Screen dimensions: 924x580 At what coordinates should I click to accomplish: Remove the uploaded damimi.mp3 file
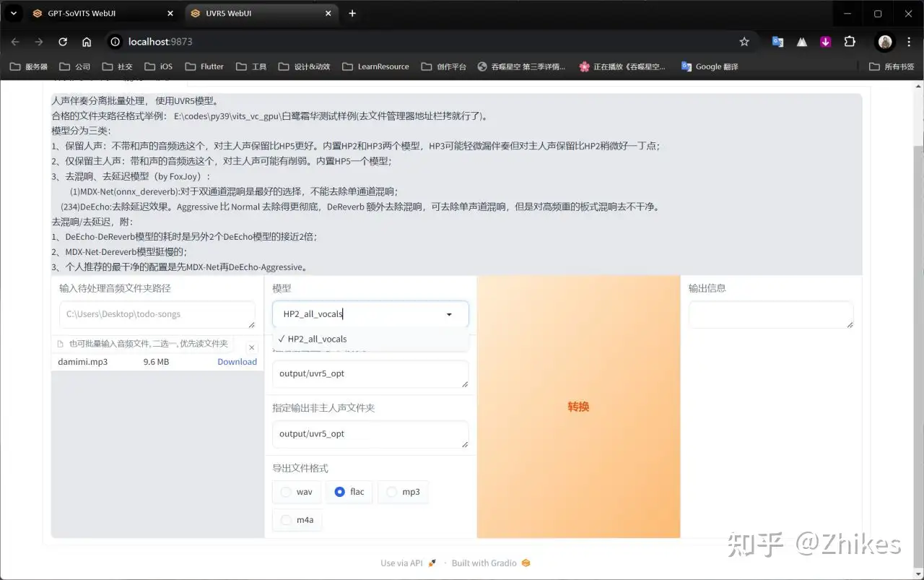pos(251,347)
